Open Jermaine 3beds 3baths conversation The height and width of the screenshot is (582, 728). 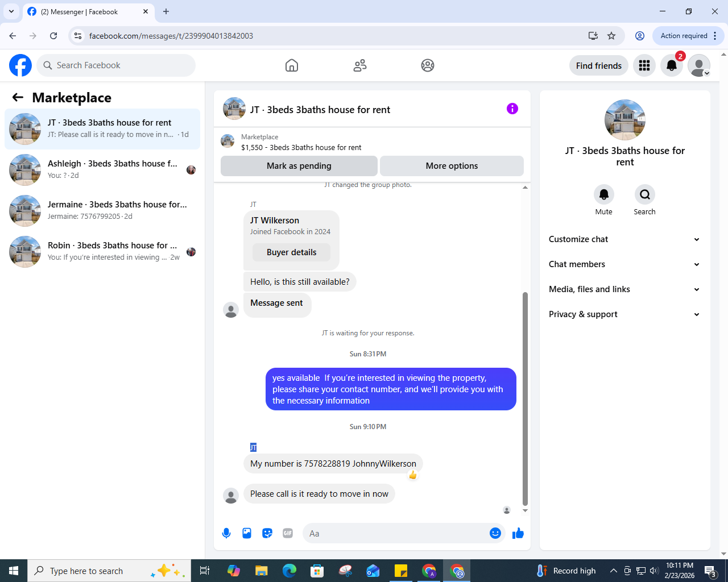tap(102, 211)
